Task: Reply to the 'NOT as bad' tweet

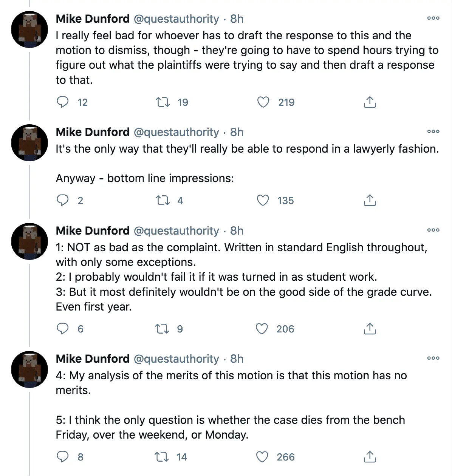Action: coord(63,329)
